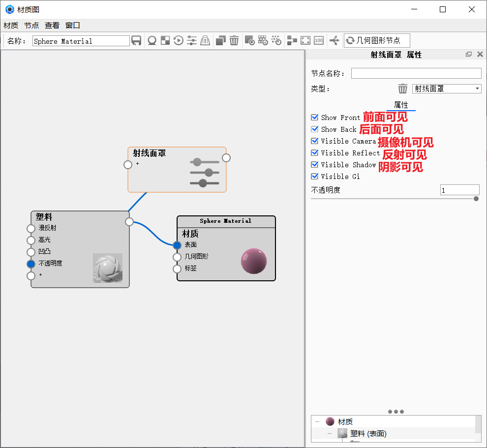Viewport: 487px width, 448px height.
Task: Zoom to fit graph icon
Action: 305,41
